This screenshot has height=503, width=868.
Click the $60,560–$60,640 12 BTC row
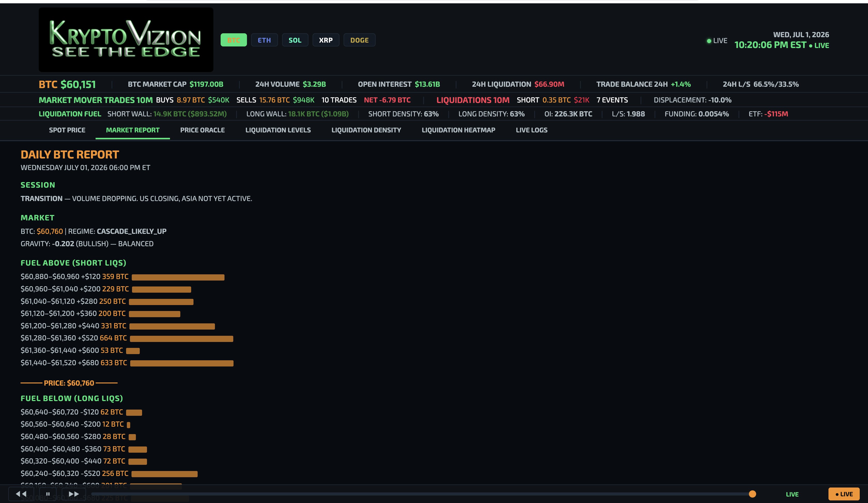pos(75,424)
